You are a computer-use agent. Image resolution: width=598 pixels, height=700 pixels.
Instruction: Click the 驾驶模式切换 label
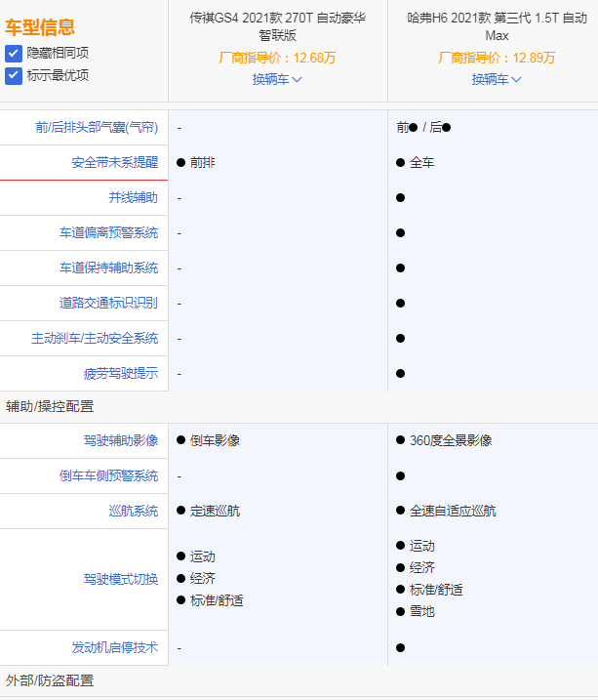tap(121, 580)
